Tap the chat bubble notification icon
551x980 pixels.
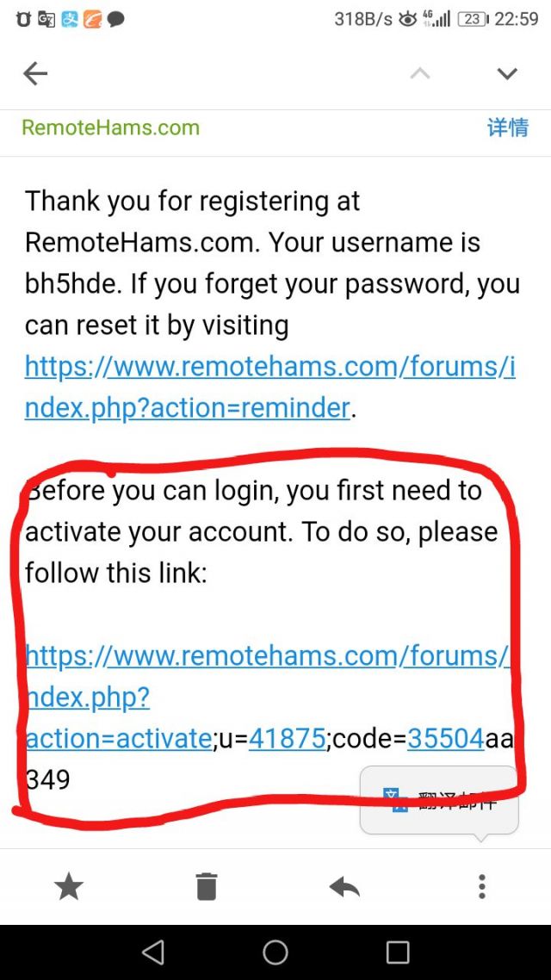click(115, 20)
